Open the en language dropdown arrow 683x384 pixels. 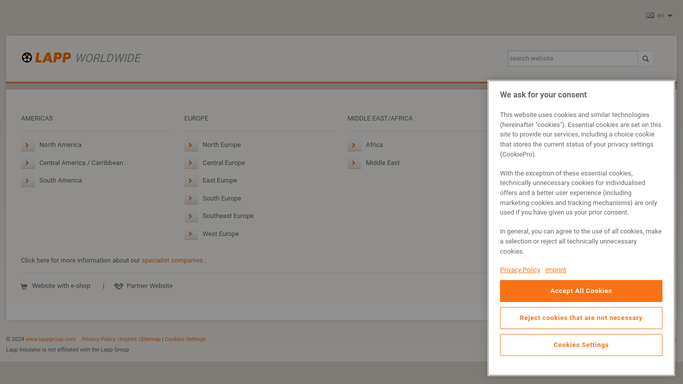click(x=670, y=16)
